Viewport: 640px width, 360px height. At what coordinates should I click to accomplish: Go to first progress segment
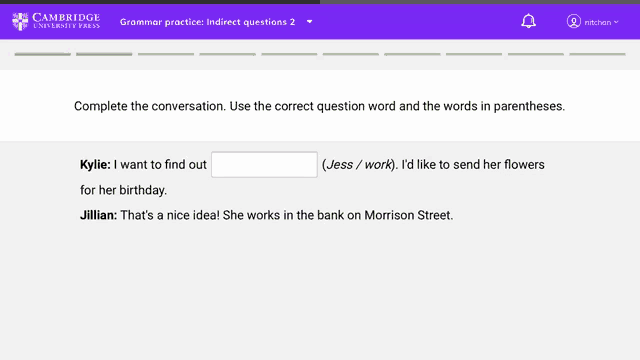coord(42,54)
